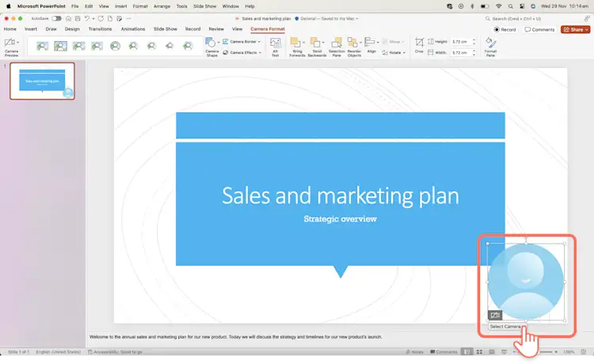Image resolution: width=594 pixels, height=364 pixels.
Task: Click the Home icon in the quick access toolbar
Action: click(x=68, y=18)
